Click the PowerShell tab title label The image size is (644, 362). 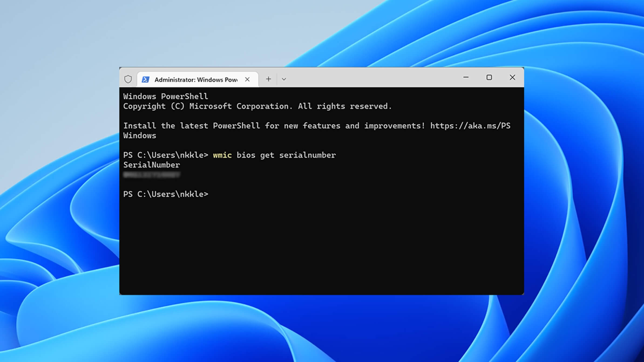(196, 79)
